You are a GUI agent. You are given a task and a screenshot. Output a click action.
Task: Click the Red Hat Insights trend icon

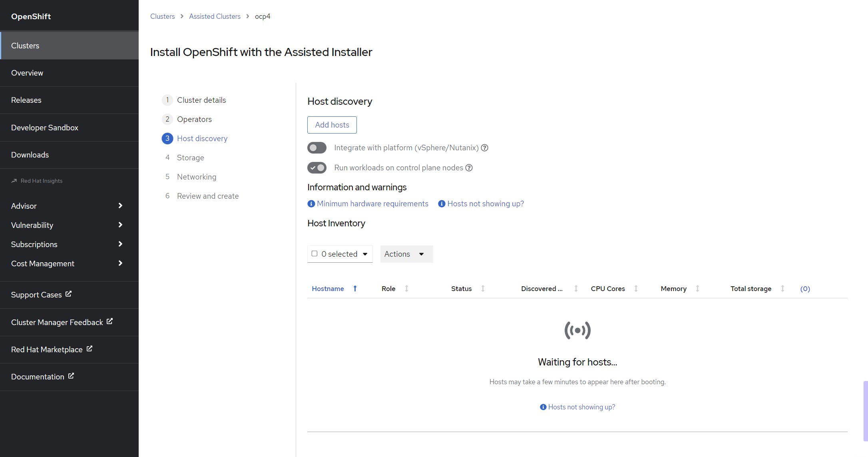14,181
